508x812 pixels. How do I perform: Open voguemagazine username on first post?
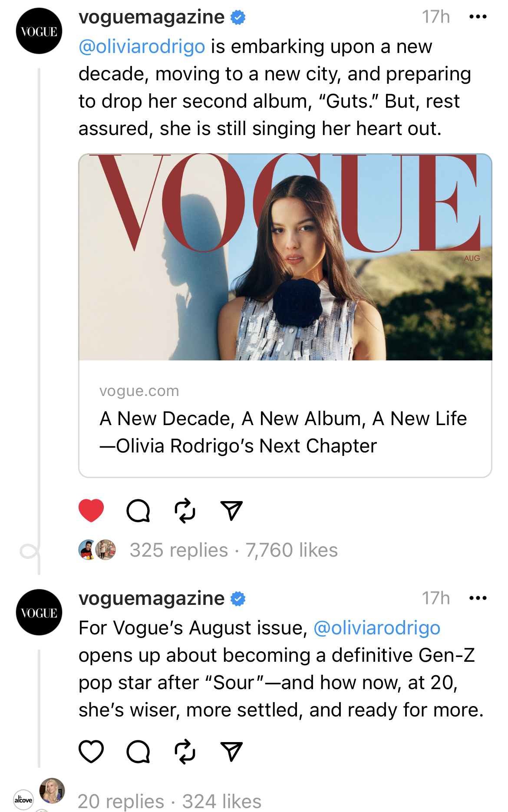click(x=152, y=17)
